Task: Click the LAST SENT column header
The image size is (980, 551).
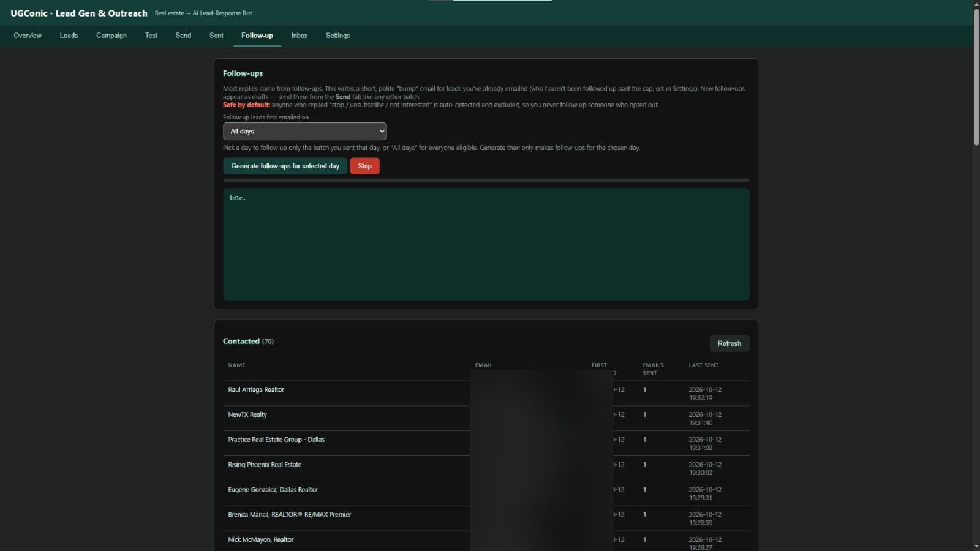Action: [x=704, y=365]
